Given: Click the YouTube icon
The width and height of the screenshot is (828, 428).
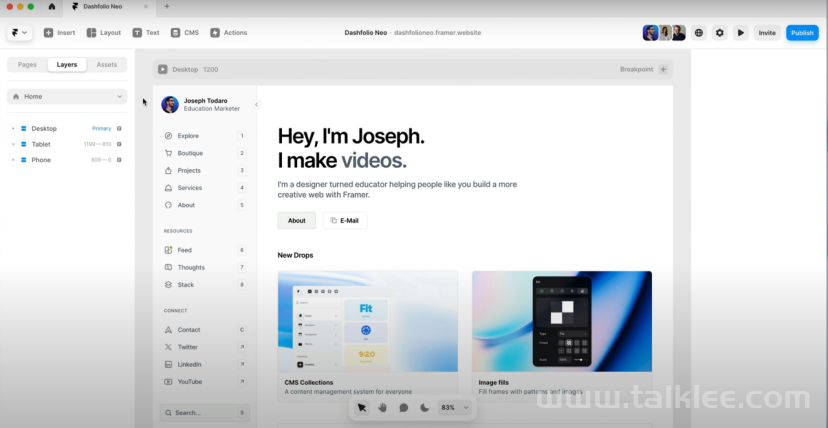Looking at the screenshot, I should [x=168, y=382].
